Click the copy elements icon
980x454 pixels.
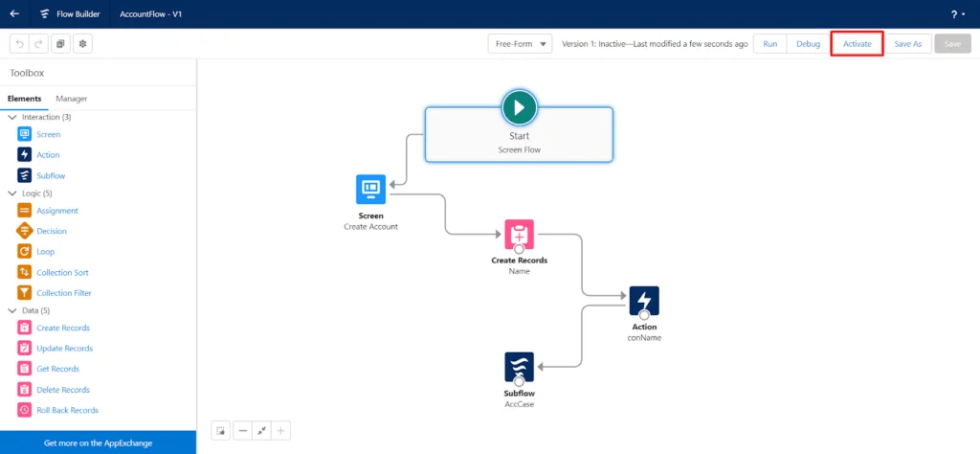coord(60,44)
